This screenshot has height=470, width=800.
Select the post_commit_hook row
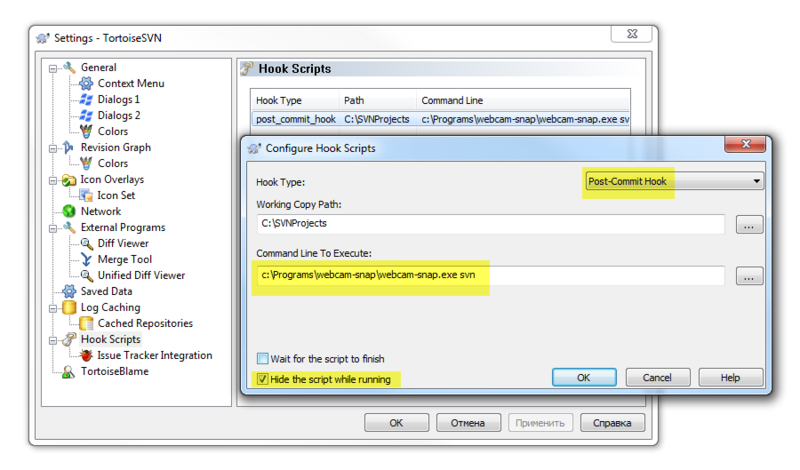coord(441,119)
